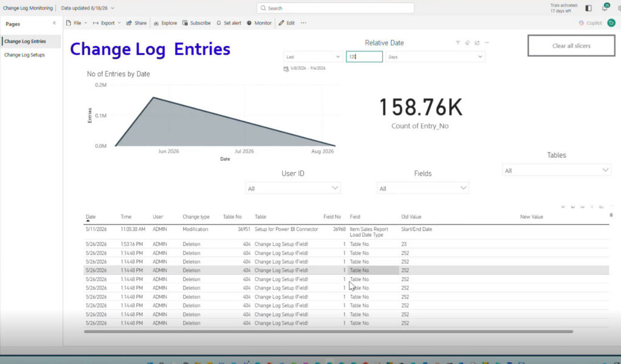621x364 pixels.
Task: Click the table's vertical scroll thumb
Action: tap(611, 215)
